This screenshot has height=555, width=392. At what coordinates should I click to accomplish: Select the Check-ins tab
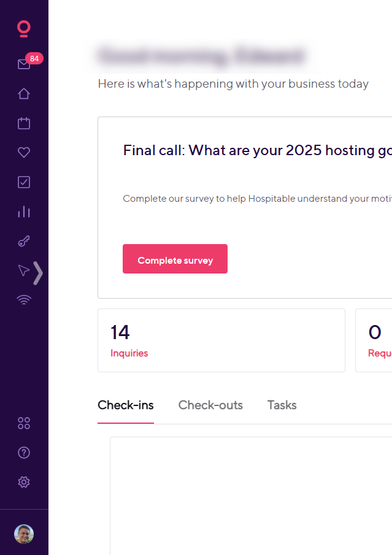(x=126, y=405)
